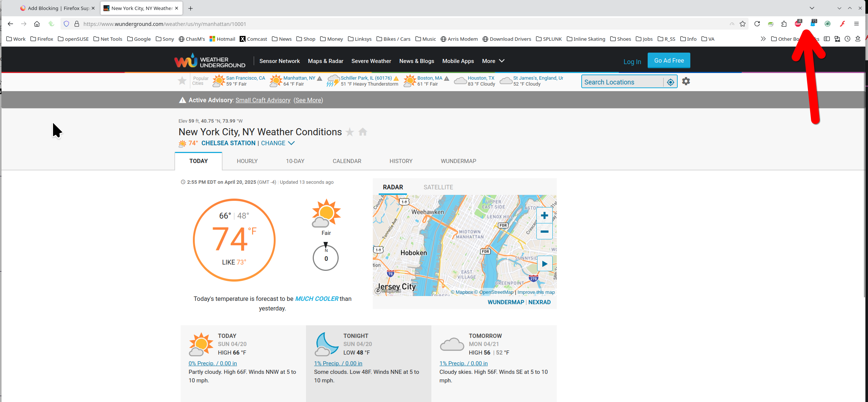Open the Small Craft Advisory link

coord(263,100)
